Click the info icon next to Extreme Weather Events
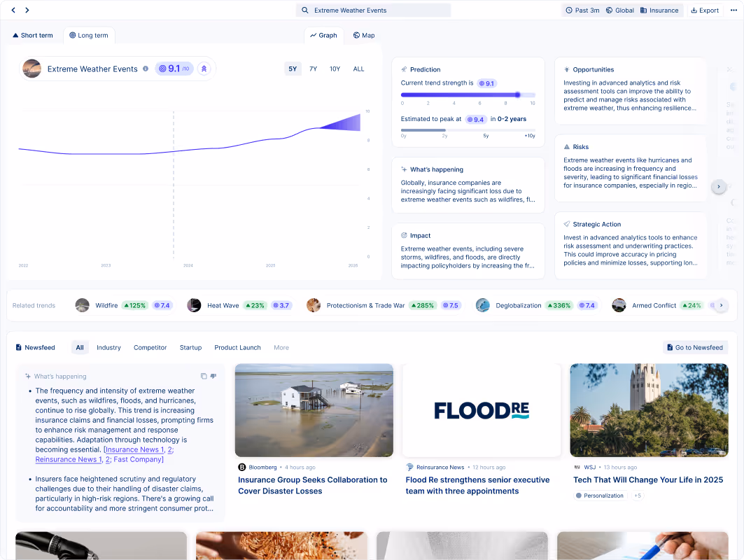 pos(145,69)
